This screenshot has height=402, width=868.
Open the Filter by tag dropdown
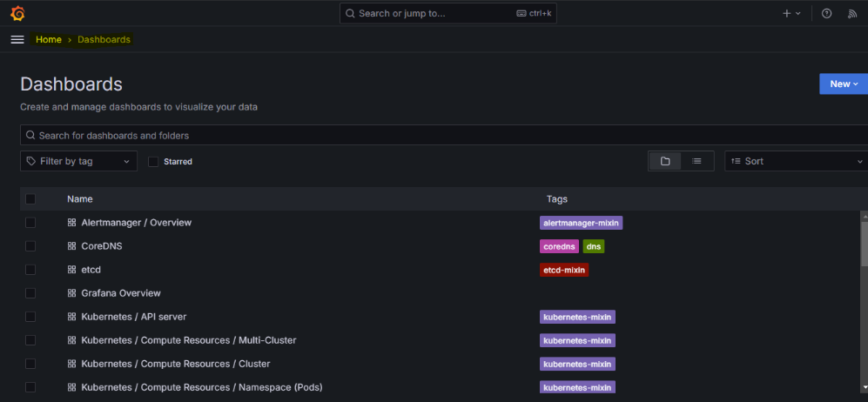78,161
